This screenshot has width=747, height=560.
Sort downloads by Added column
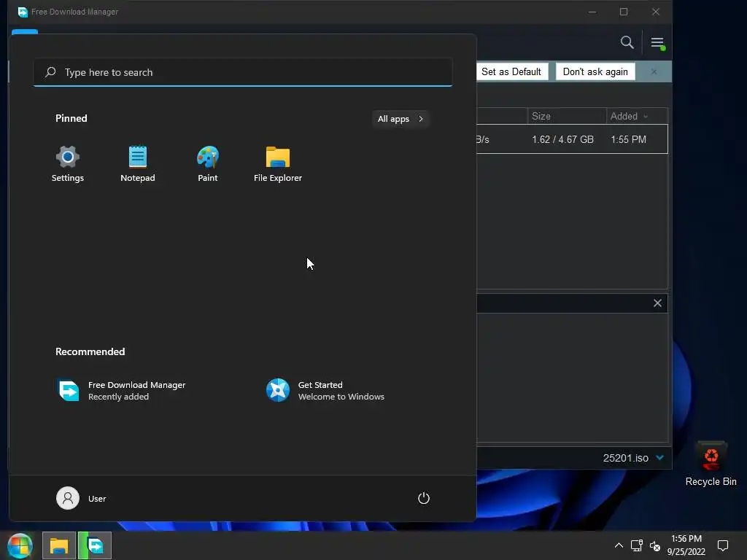(636, 116)
